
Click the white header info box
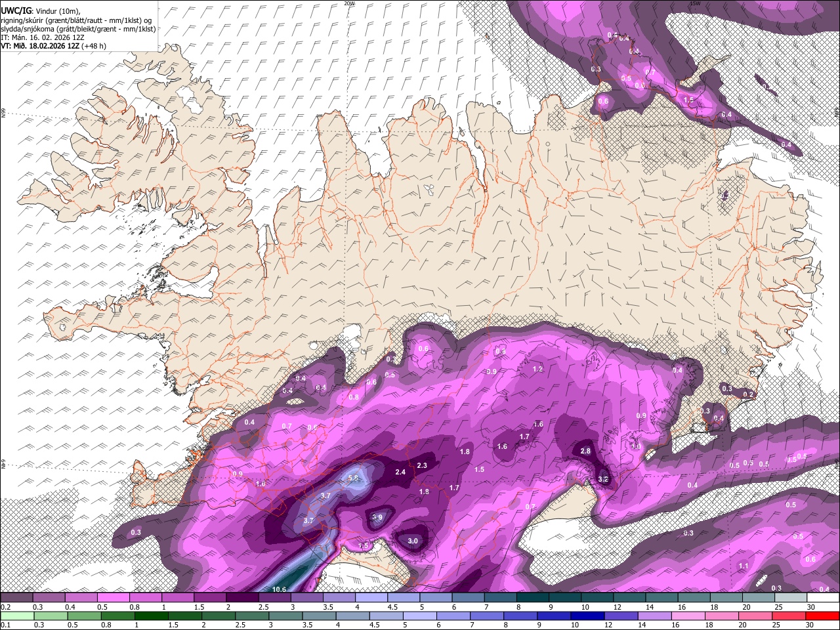coord(79,26)
